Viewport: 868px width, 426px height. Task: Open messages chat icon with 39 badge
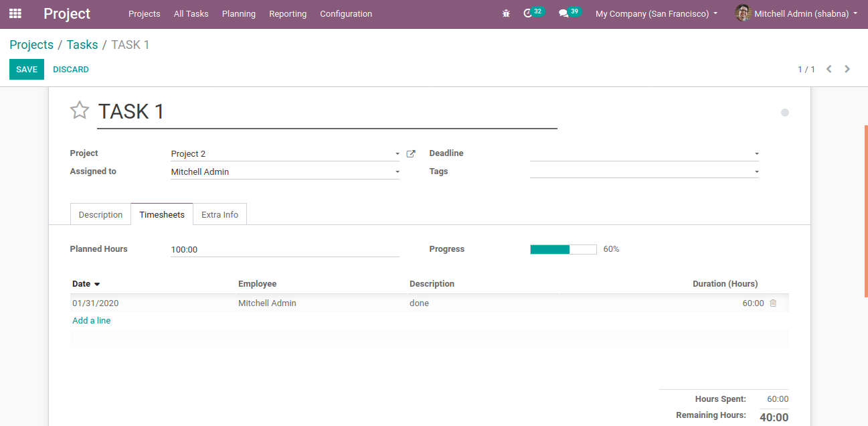(x=570, y=13)
